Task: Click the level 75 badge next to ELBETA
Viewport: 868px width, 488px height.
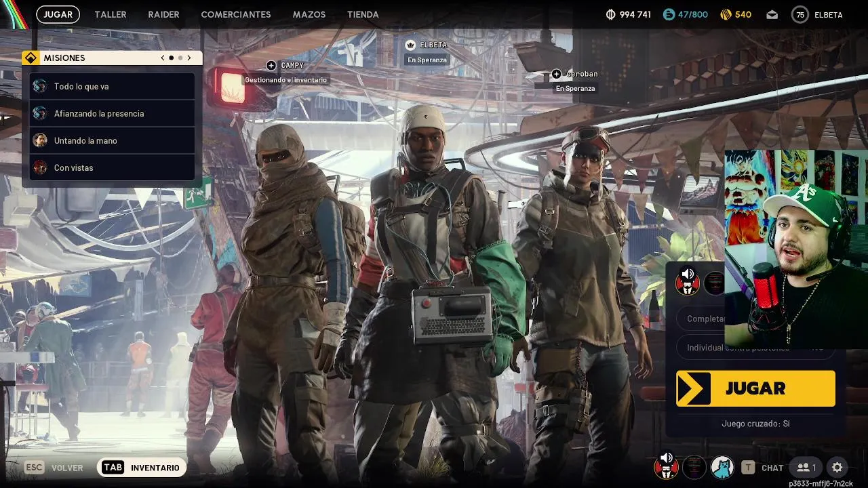Action: pos(800,14)
